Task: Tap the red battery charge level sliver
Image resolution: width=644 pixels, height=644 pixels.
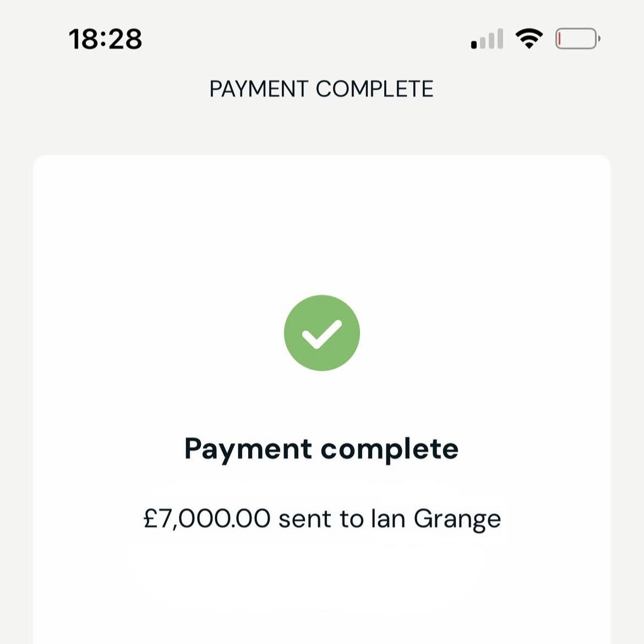Action: coord(560,39)
